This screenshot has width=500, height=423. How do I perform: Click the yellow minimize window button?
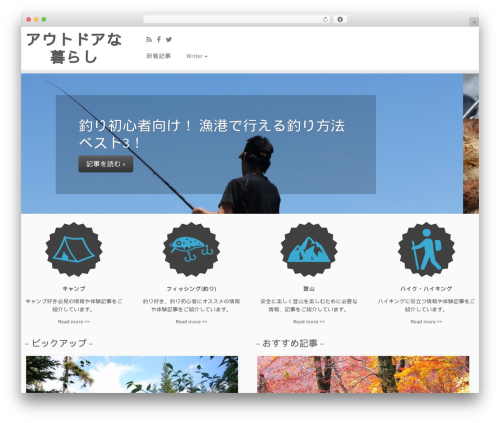[x=36, y=19]
